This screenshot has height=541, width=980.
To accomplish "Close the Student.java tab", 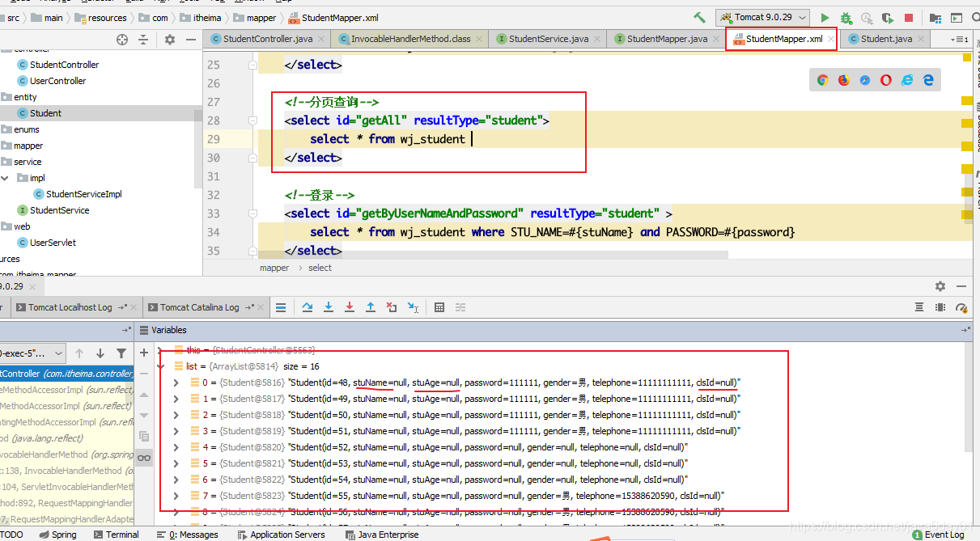I will click(923, 39).
